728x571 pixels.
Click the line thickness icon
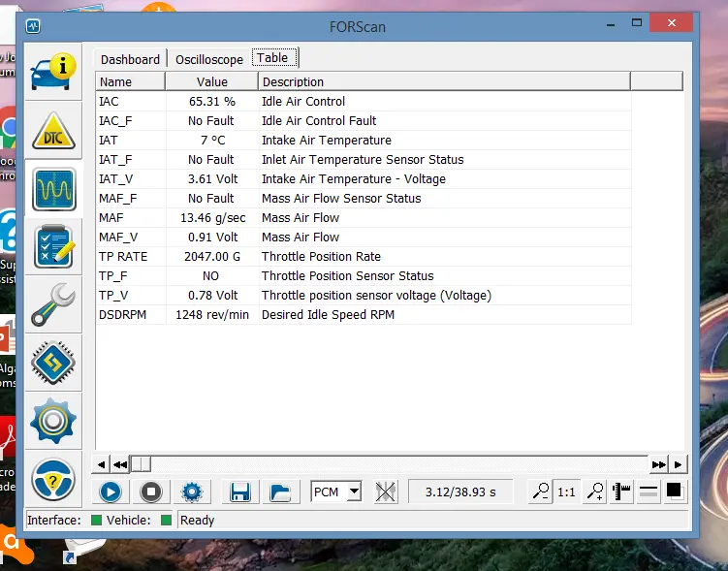click(648, 492)
